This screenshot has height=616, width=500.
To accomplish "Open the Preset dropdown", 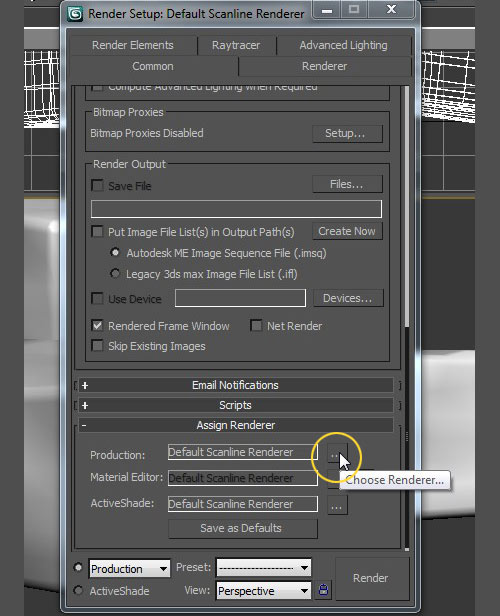I will click(264, 568).
